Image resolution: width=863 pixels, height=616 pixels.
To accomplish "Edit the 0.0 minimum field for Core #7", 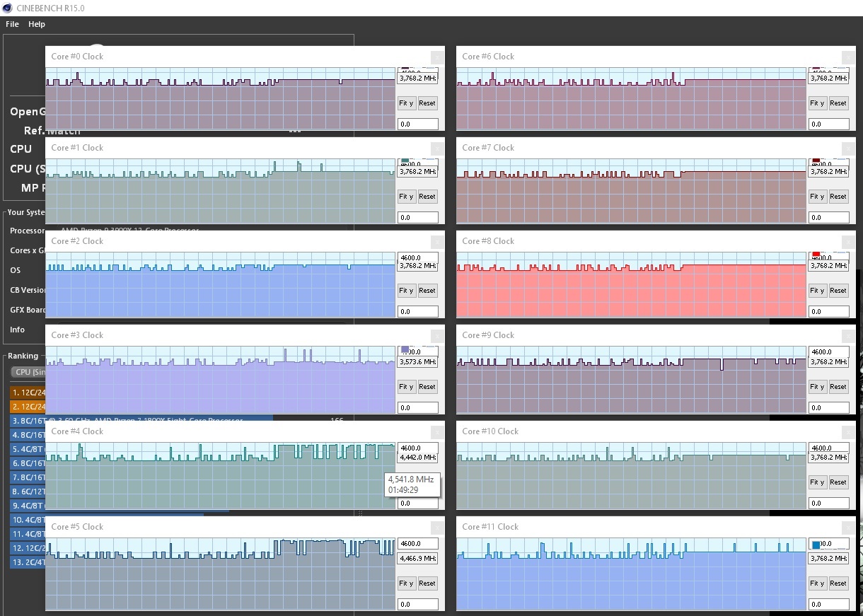I will point(828,217).
